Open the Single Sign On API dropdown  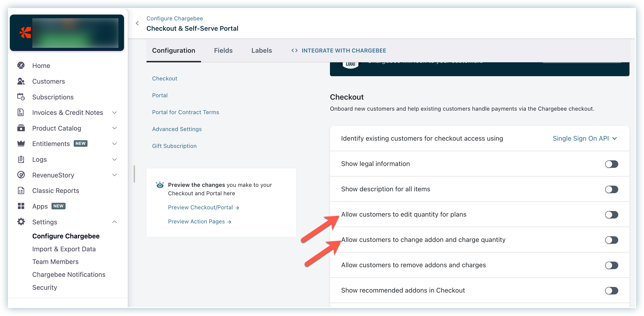click(x=585, y=139)
